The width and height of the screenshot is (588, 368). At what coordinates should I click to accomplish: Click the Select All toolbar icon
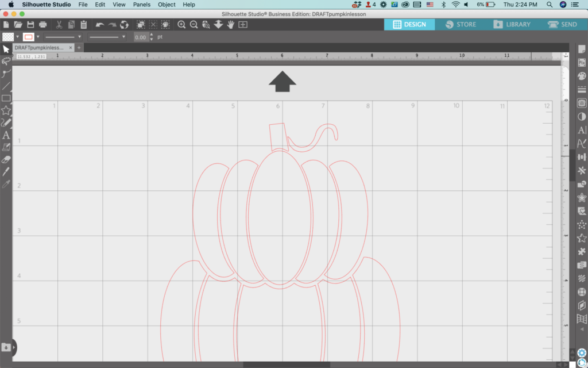click(x=141, y=25)
